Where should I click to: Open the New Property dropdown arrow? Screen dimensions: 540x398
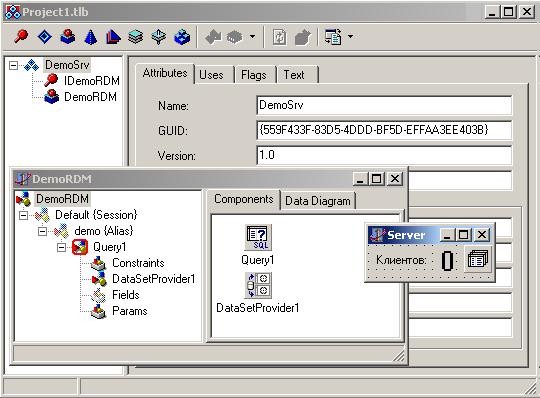coord(253,36)
